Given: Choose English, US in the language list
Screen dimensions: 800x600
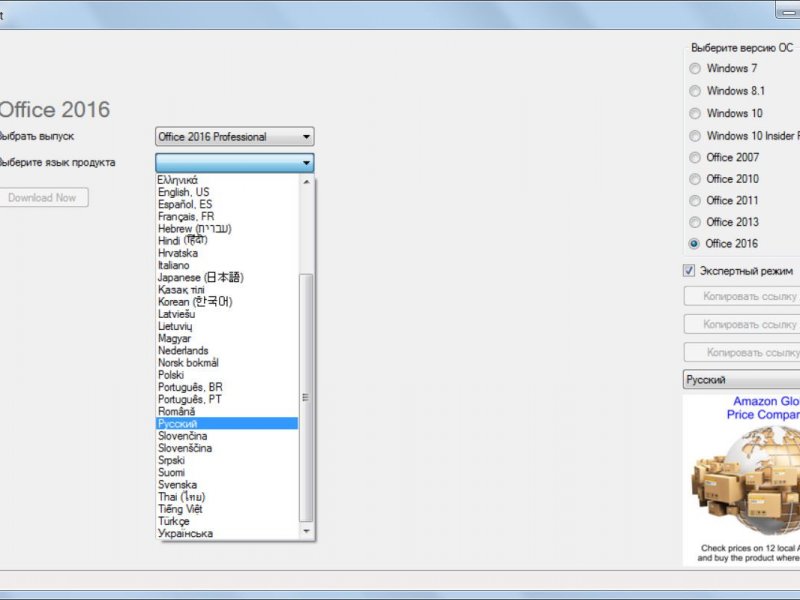Looking at the screenshot, I should (227, 192).
